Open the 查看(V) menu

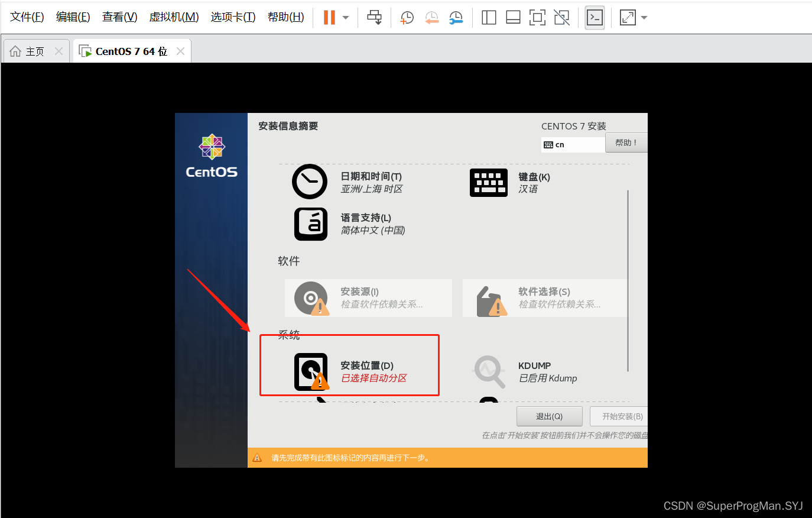point(120,17)
